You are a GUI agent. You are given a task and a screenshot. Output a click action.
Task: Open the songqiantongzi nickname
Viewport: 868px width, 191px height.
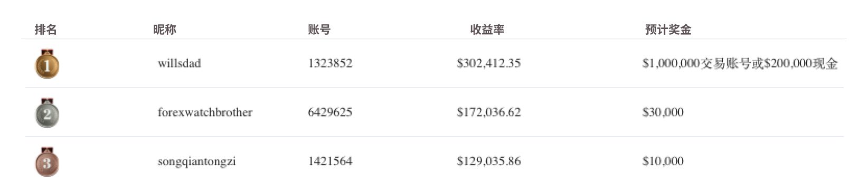coord(196,161)
